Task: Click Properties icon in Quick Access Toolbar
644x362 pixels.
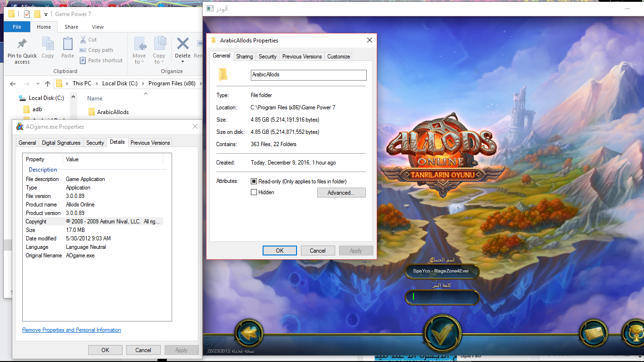Action: 26,14
